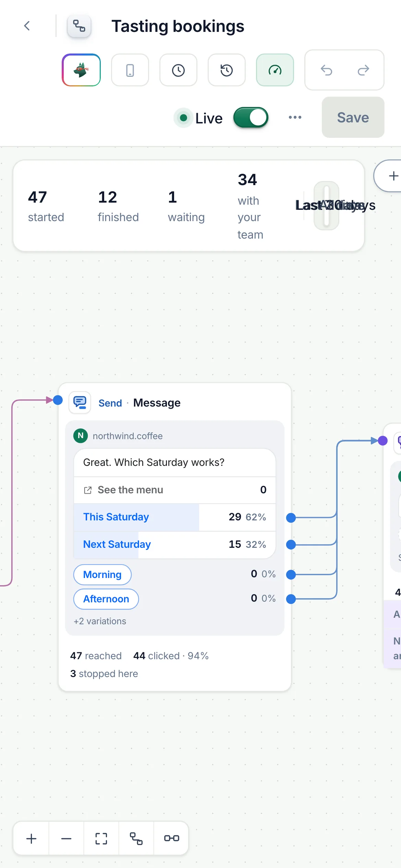Screen dimensions: 401x868
Task: Undo the last change
Action: 326,70
